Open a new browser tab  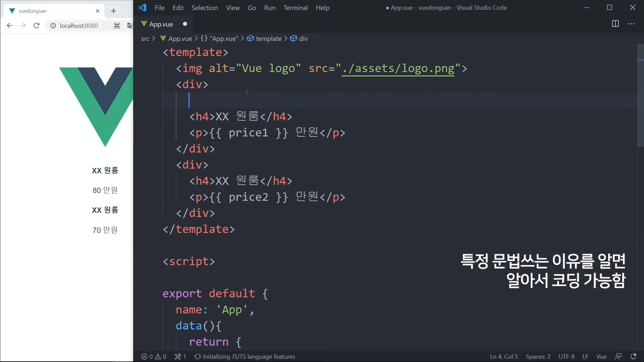pyautogui.click(x=113, y=11)
